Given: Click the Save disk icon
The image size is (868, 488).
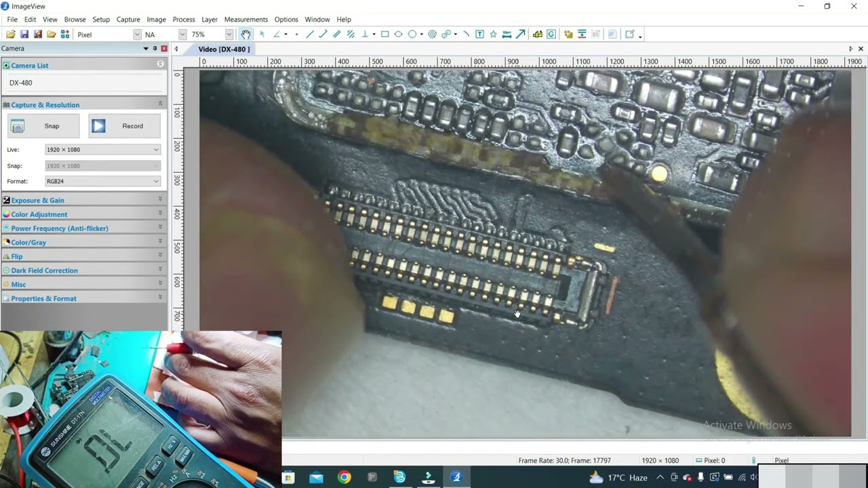Looking at the screenshot, I should point(24,34).
